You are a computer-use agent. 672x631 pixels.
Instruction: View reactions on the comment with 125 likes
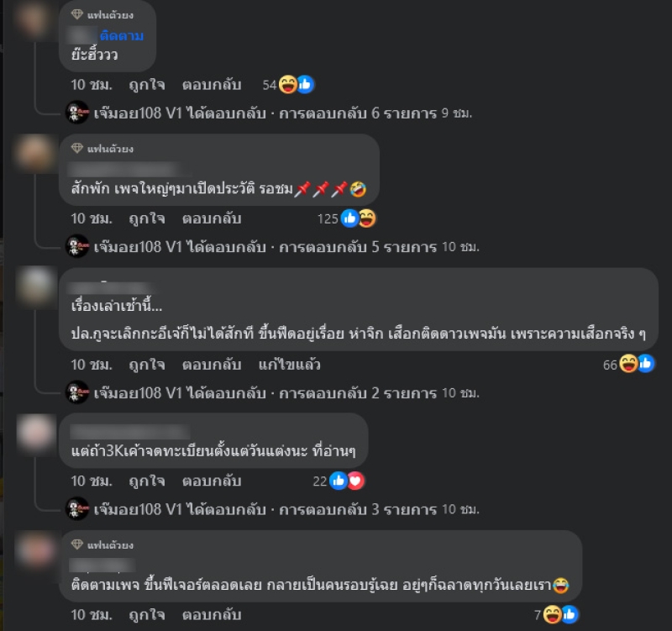coord(347,218)
